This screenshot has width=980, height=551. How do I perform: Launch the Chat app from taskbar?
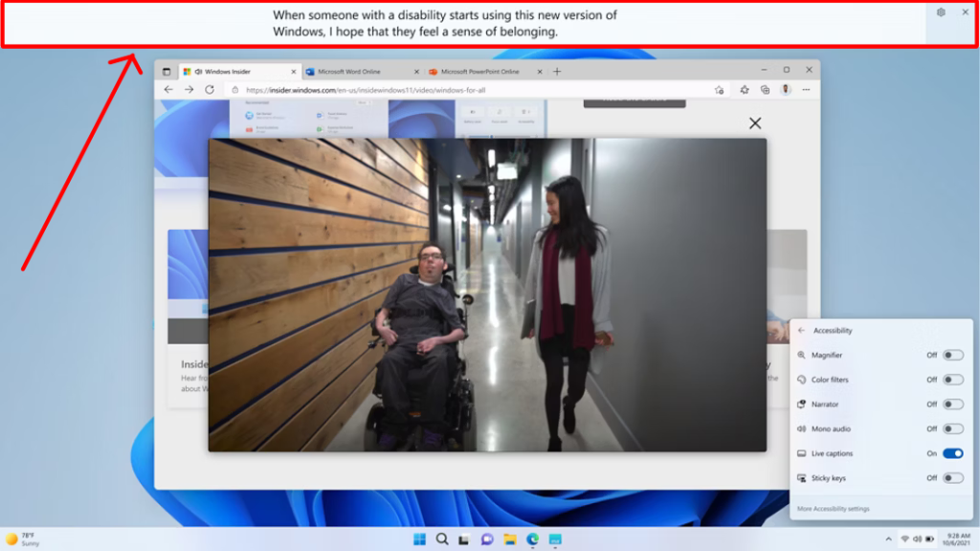487,540
